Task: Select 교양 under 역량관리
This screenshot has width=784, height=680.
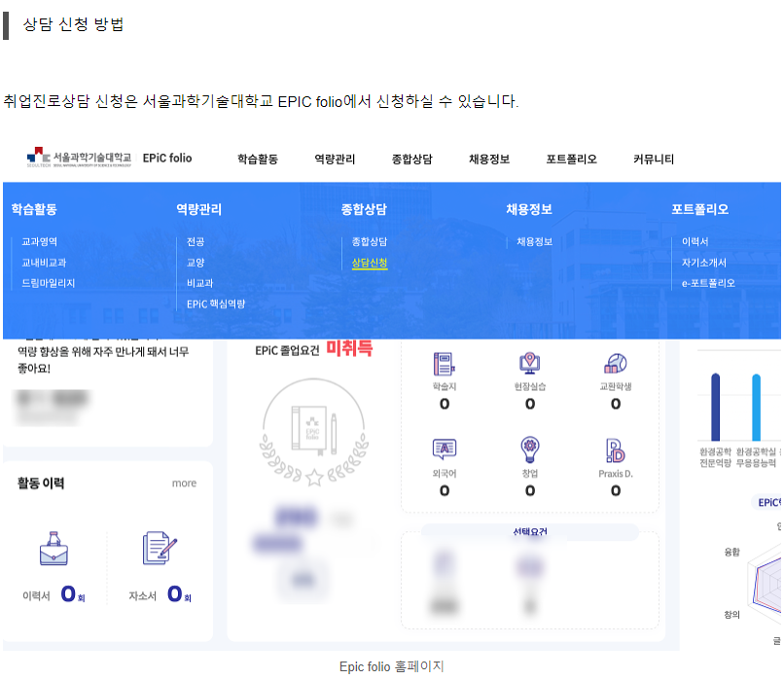Action: click(x=196, y=263)
